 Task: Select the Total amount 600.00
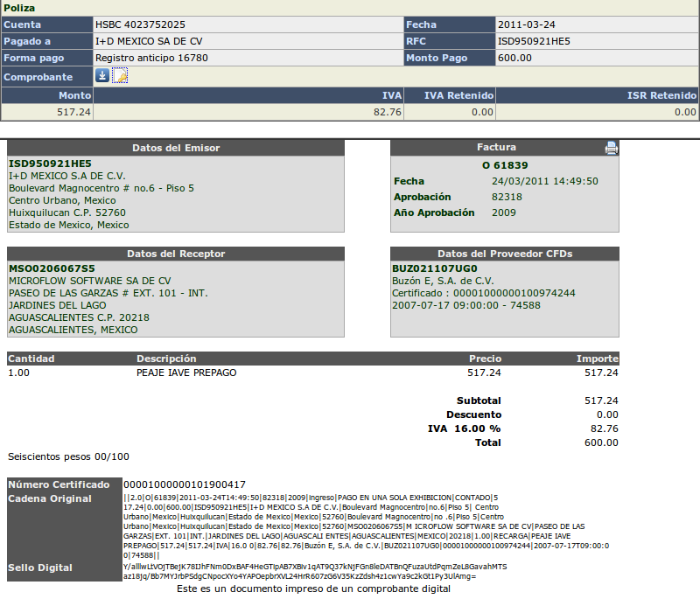coord(601,442)
